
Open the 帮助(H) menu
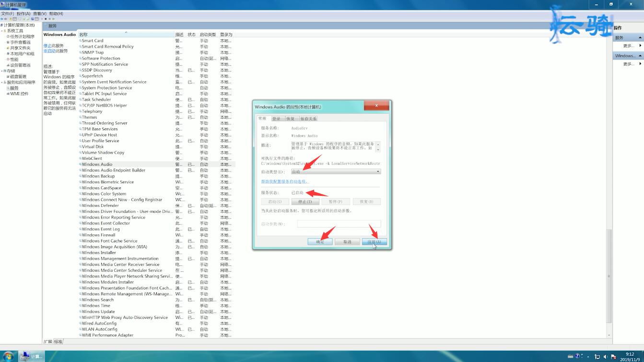coord(56,13)
